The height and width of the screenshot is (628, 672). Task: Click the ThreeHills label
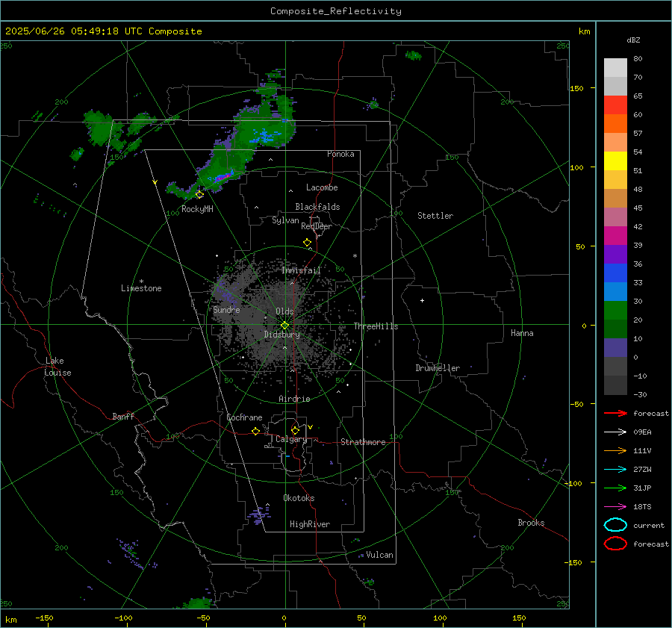click(376, 326)
